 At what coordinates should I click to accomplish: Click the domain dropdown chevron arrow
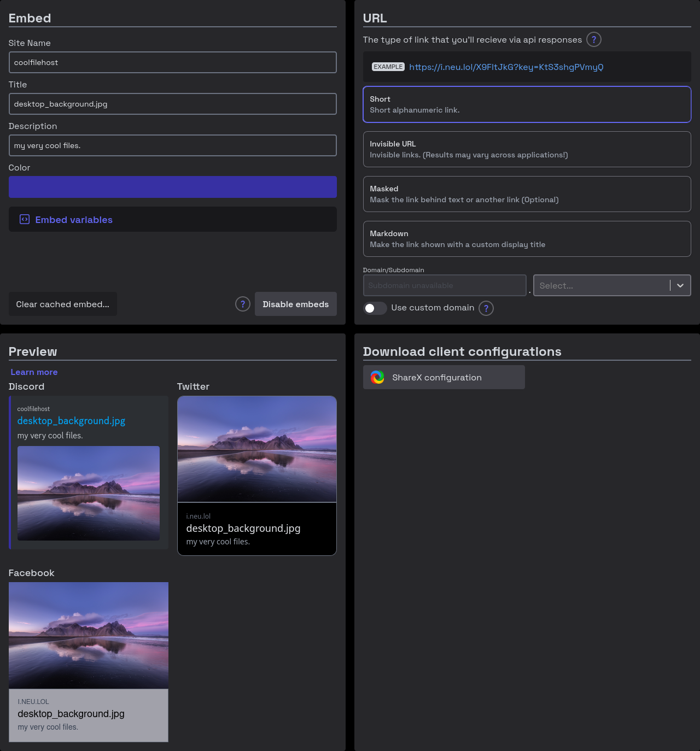point(680,285)
